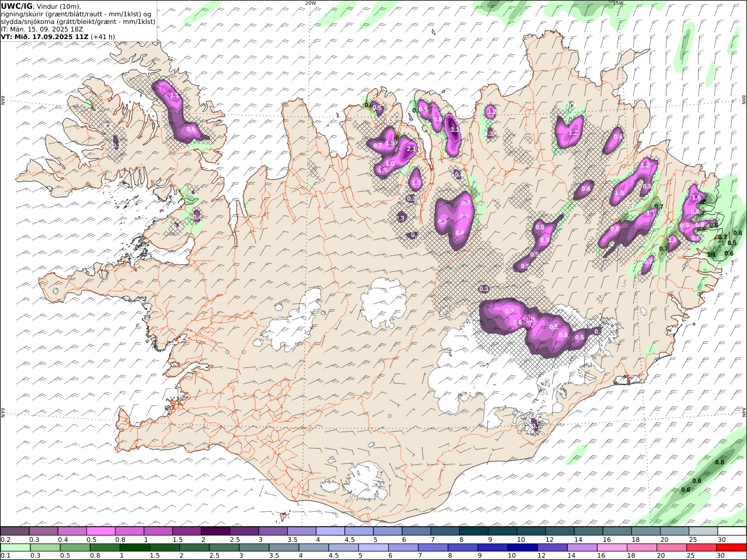The height and width of the screenshot is (560, 747).
Task: Click the '2.1' snowfall value on the map
Action: pyautogui.click(x=411, y=149)
